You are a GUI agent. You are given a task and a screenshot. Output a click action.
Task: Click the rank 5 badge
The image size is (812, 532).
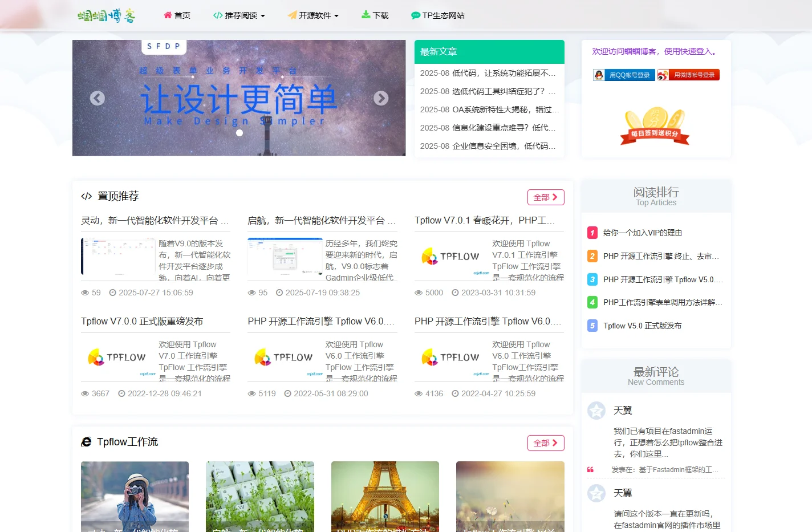tap(592, 326)
